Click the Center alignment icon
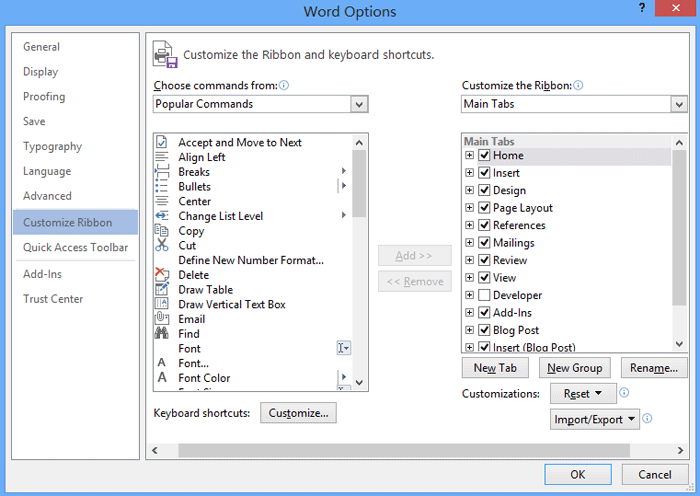 pyautogui.click(x=162, y=201)
